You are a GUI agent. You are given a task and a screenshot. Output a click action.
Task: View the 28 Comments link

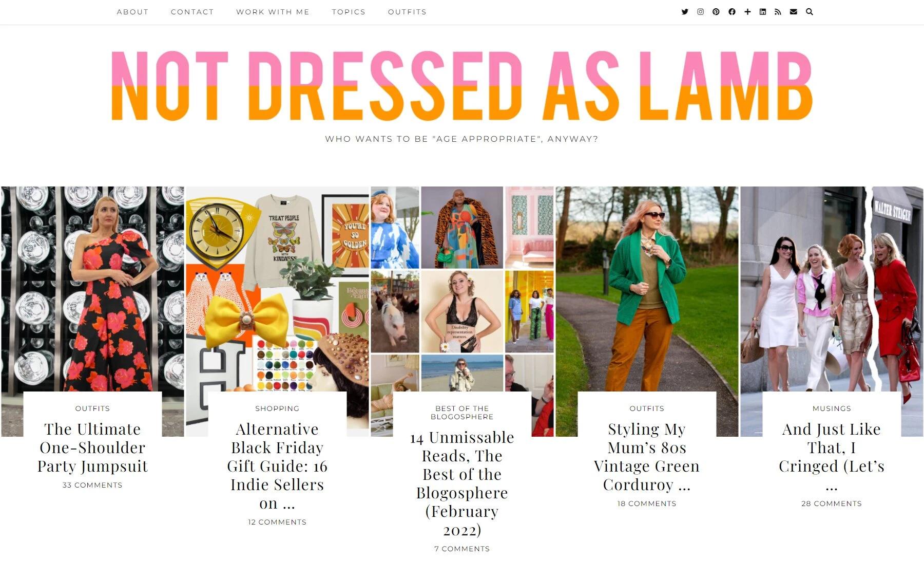pyautogui.click(x=832, y=504)
